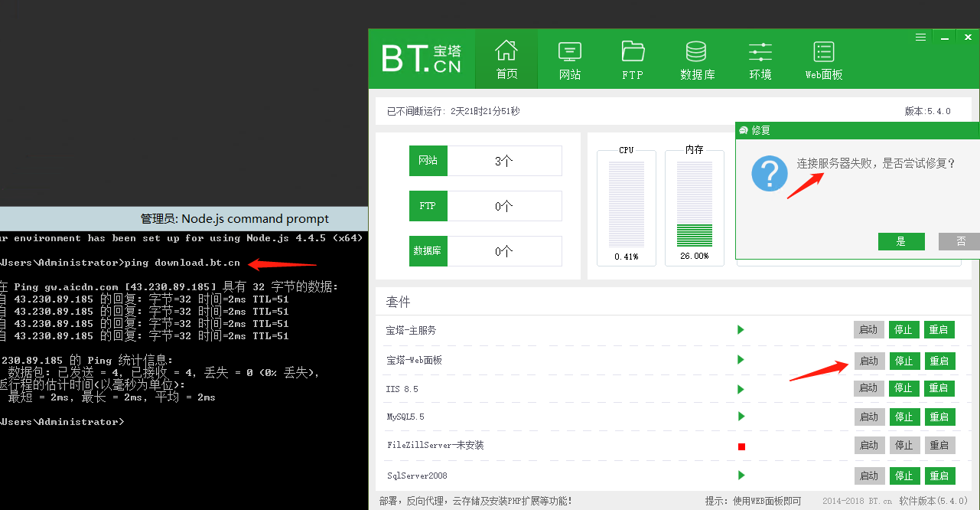Open the 首页 home tab
Screen dimensions: 980x510
point(506,59)
